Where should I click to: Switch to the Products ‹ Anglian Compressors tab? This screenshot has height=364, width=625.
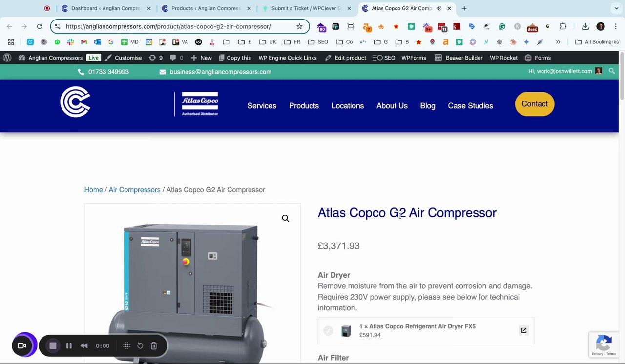pyautogui.click(x=206, y=8)
